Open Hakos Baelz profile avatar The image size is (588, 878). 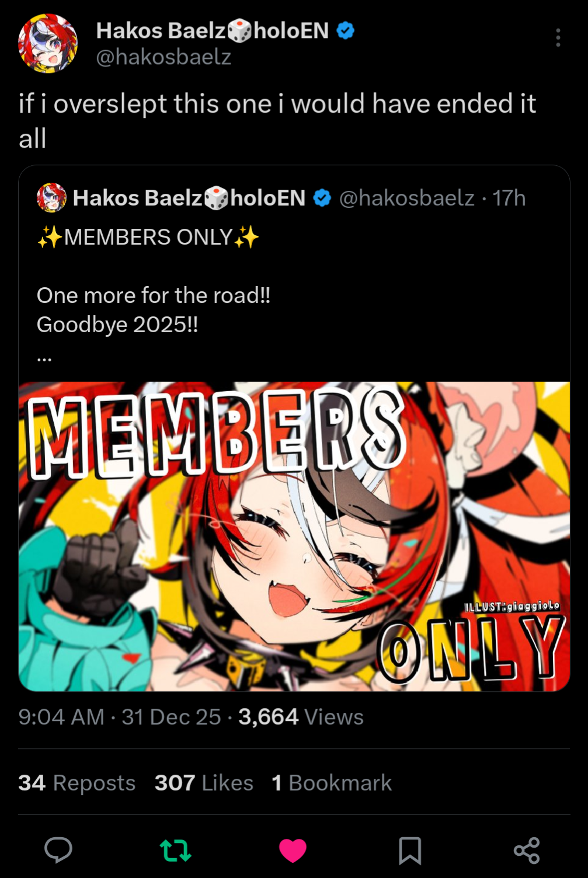tap(48, 43)
